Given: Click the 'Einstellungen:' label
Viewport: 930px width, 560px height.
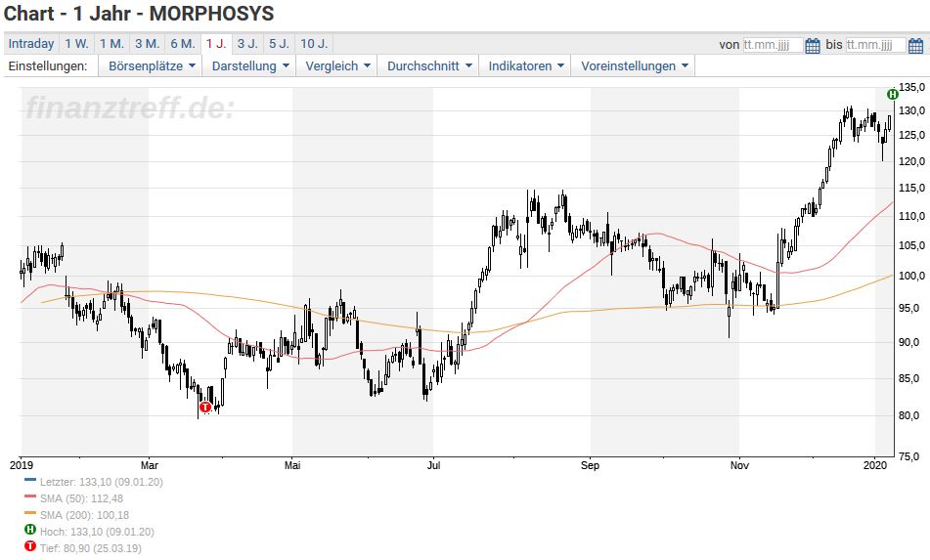Looking at the screenshot, I should [48, 65].
